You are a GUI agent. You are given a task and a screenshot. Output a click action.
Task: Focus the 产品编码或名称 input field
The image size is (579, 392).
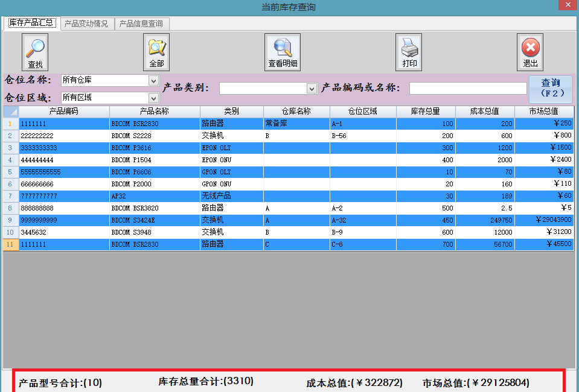coord(468,89)
